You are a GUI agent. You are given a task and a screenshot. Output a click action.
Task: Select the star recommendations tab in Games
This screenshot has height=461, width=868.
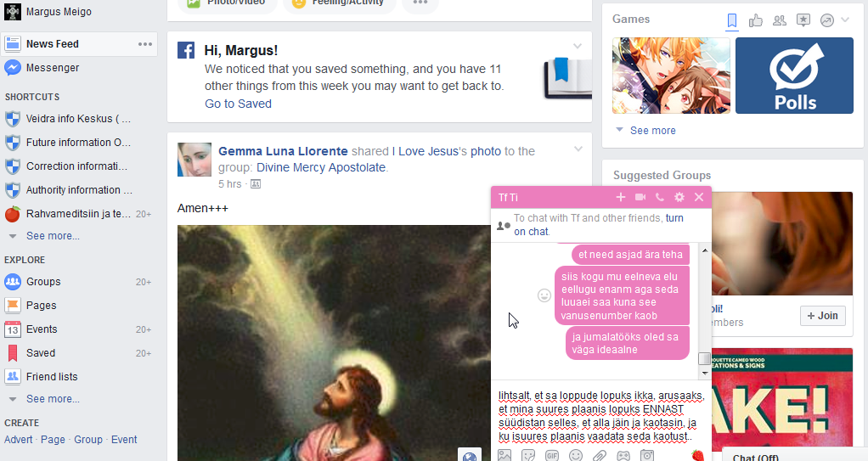(803, 21)
